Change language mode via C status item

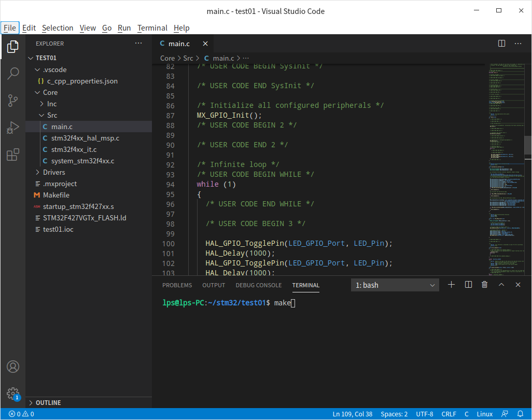[467, 414]
